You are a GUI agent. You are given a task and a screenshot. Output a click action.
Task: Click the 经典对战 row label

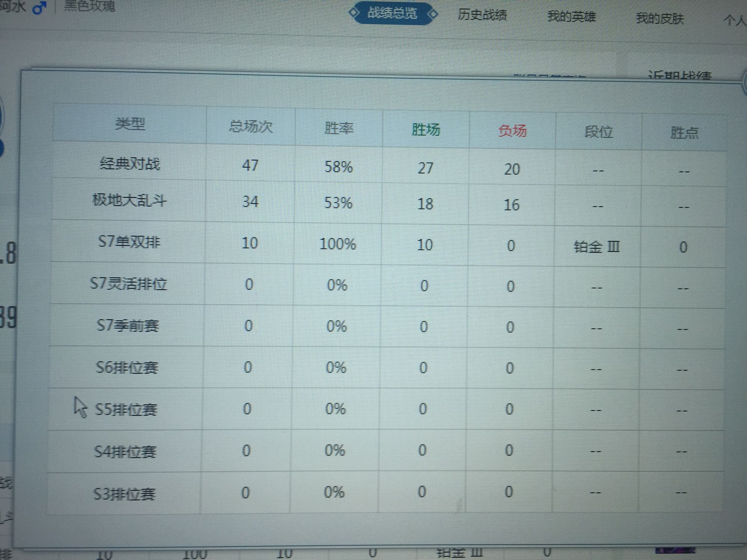(x=130, y=164)
